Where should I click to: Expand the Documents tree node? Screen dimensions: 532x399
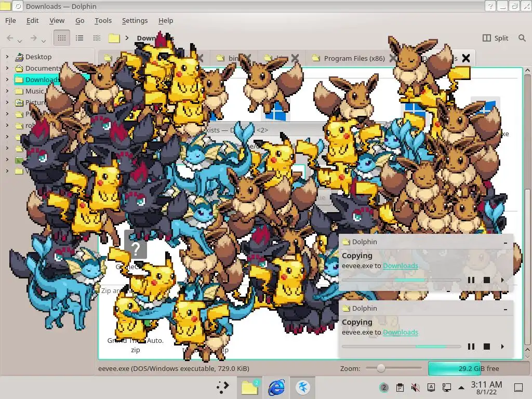coord(7,68)
